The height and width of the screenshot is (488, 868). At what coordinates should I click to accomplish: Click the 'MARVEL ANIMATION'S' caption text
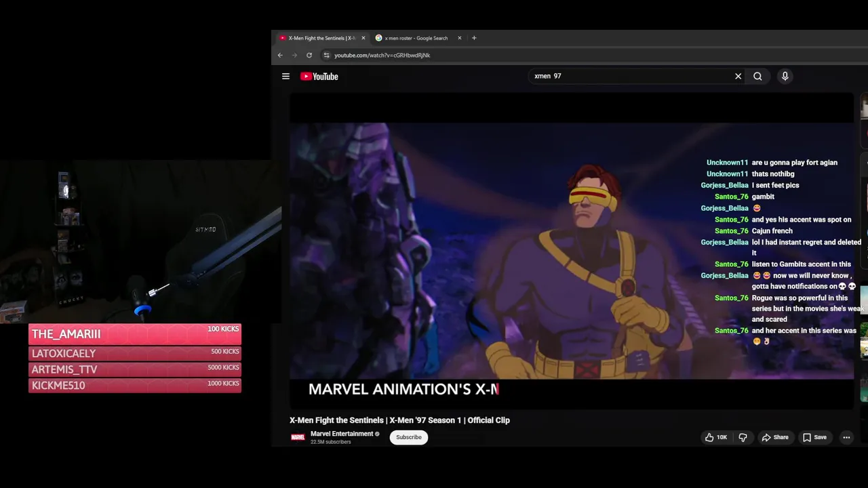[390, 389]
